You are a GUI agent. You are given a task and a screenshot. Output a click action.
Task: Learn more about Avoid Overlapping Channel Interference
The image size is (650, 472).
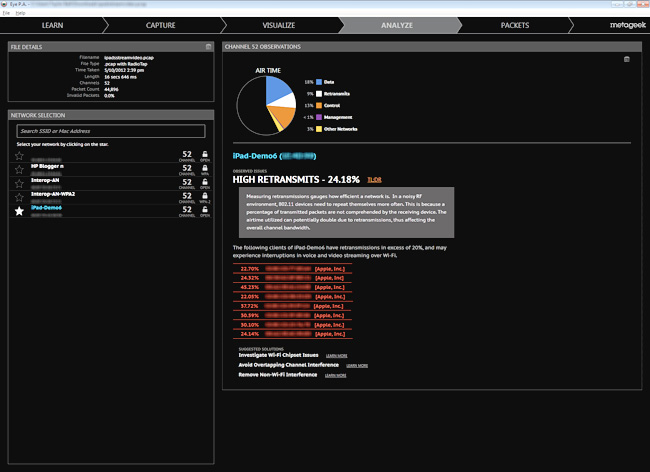[357, 365]
